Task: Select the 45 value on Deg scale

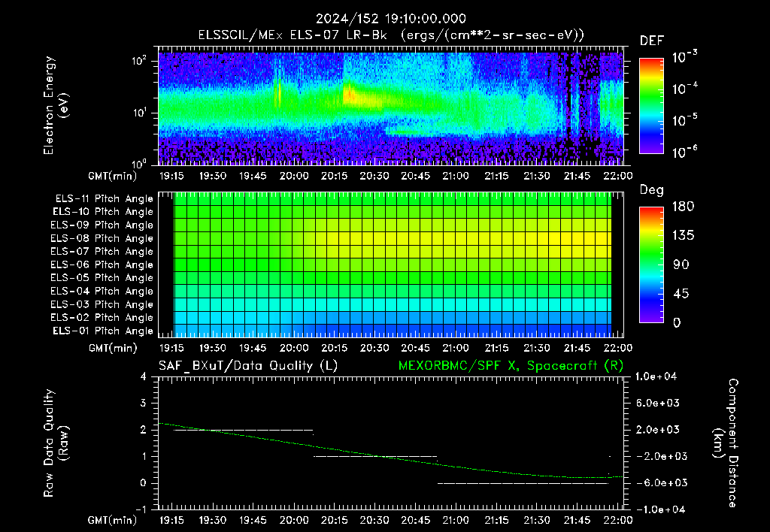Action: pyautogui.click(x=681, y=294)
